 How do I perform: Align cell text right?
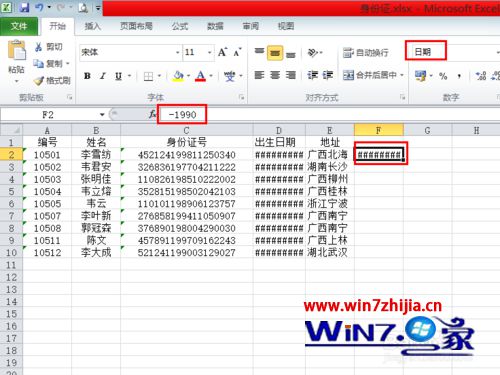tap(291, 75)
